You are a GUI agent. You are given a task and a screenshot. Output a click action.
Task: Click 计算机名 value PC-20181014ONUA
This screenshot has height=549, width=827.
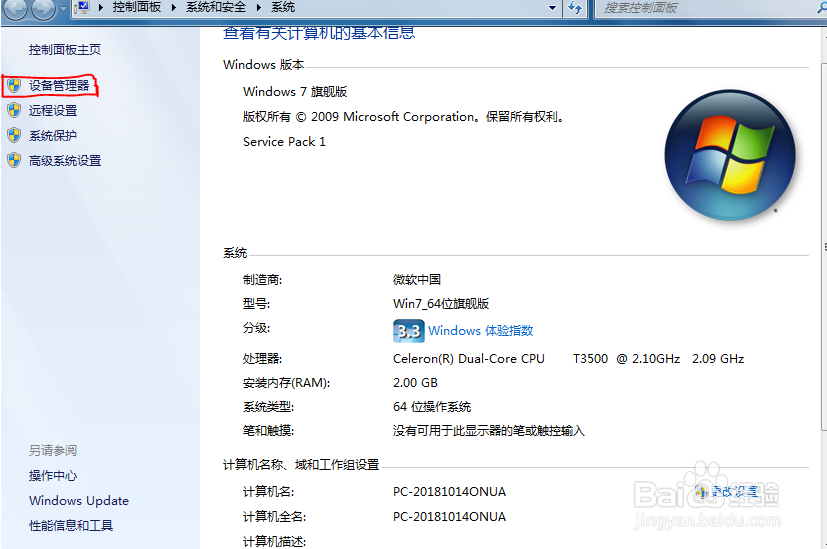[449, 492]
